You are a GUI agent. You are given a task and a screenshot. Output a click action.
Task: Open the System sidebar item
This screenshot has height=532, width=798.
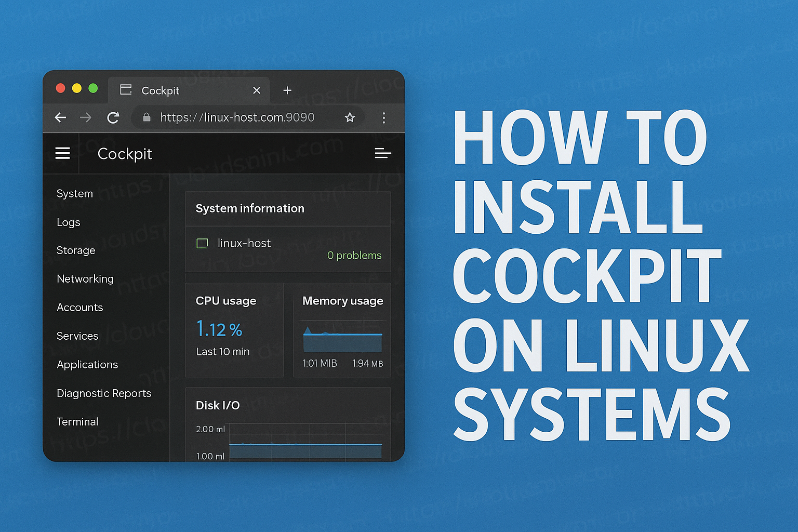click(x=75, y=193)
